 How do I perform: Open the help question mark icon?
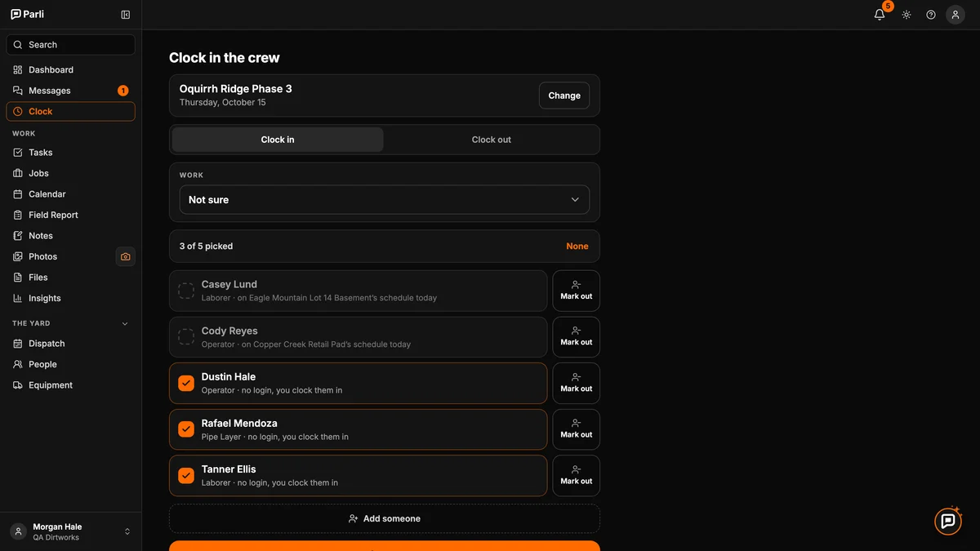coord(931,15)
